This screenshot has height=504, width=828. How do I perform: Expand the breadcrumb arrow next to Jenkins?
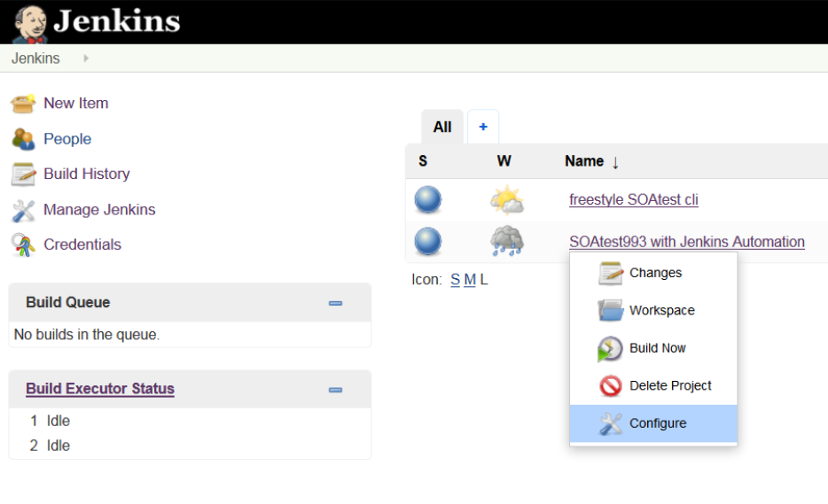85,58
